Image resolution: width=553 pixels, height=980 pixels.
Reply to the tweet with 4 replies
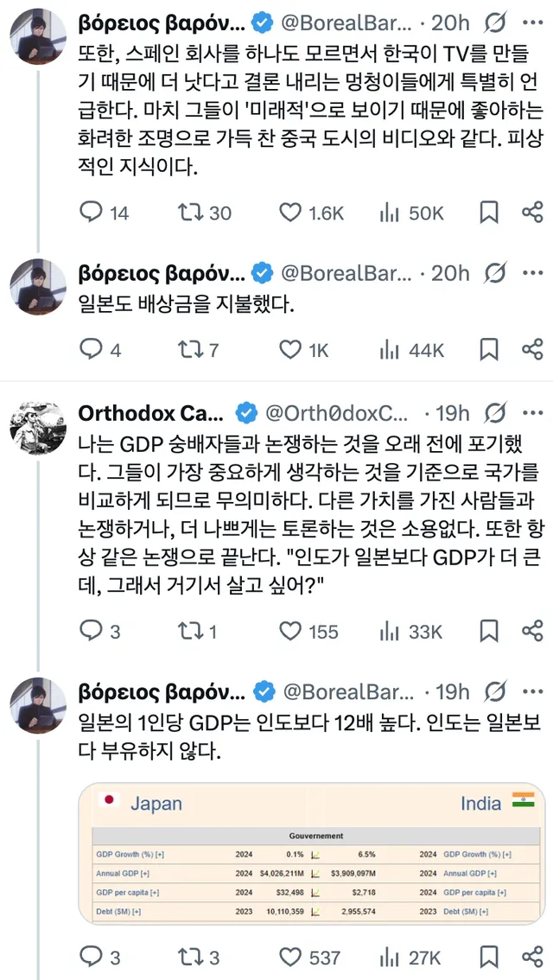(x=92, y=349)
